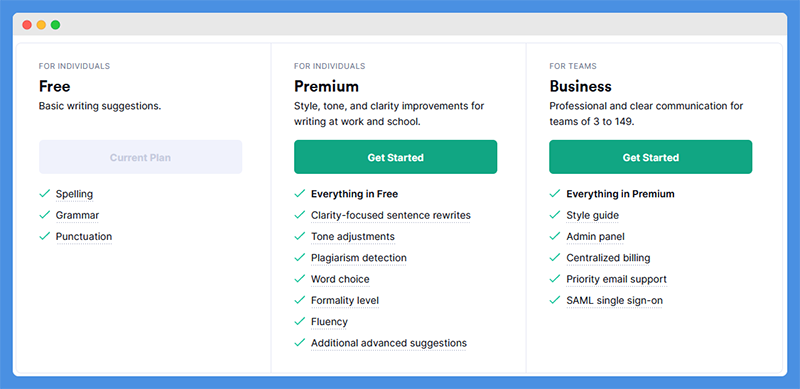800x389 pixels.
Task: Click the Spelling feature link
Action: coord(74,194)
